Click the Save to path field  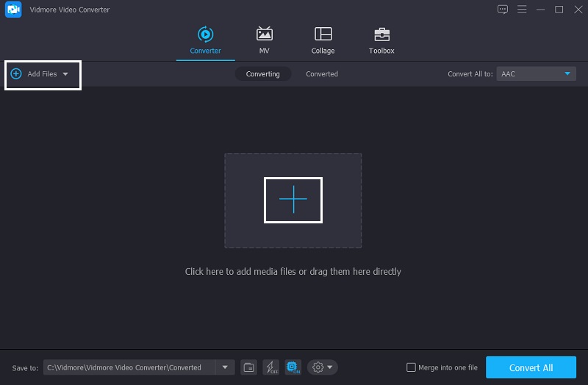point(129,367)
